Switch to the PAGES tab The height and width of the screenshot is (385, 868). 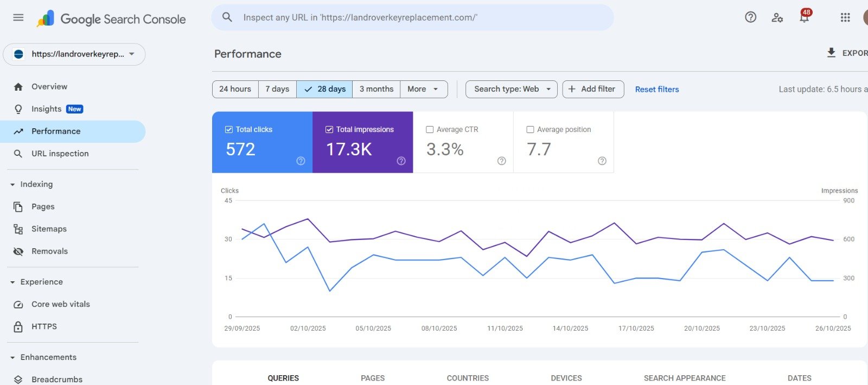coord(372,378)
